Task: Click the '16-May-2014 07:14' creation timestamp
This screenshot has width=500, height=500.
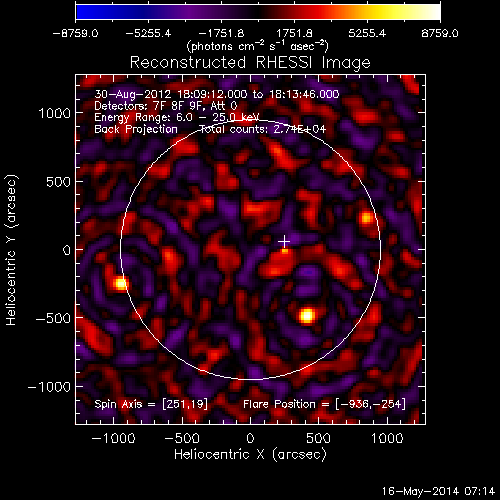Action: click(x=438, y=491)
